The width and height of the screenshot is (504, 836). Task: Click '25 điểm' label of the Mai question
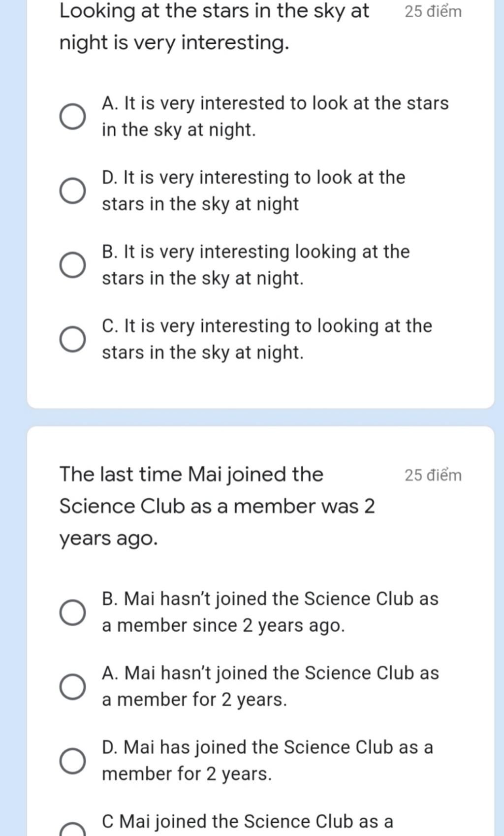(433, 475)
